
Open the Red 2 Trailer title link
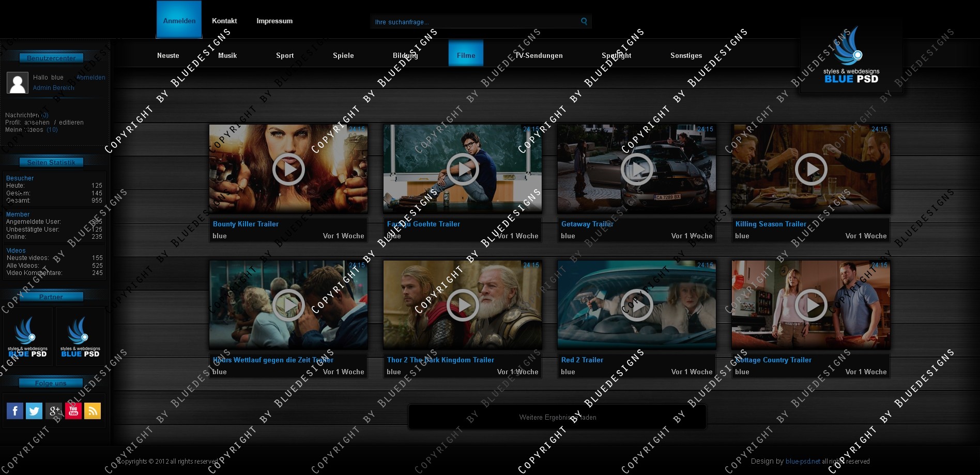pyautogui.click(x=582, y=360)
